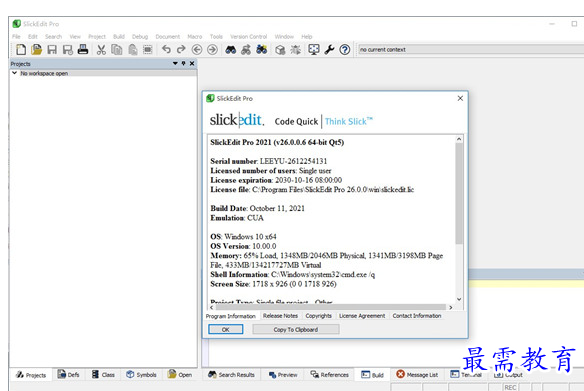Open the File menu
Viewport: 584px width, 391px height.
(16, 36)
